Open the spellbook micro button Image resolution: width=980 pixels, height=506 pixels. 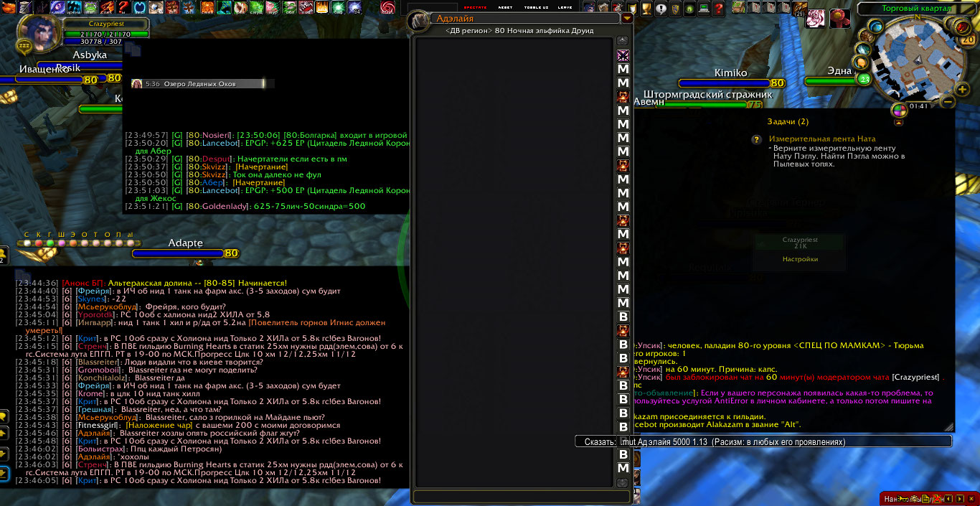click(603, 8)
